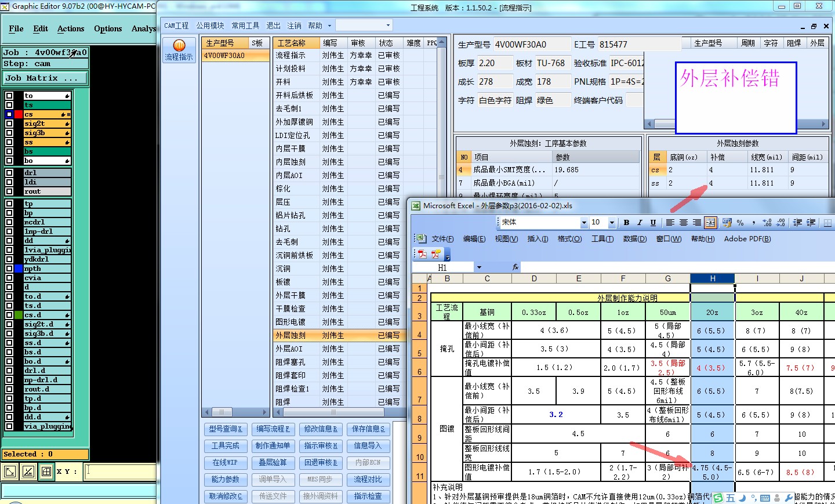Open the Excel Name Box dropdown arrow
The image size is (835, 504).
[x=479, y=267]
